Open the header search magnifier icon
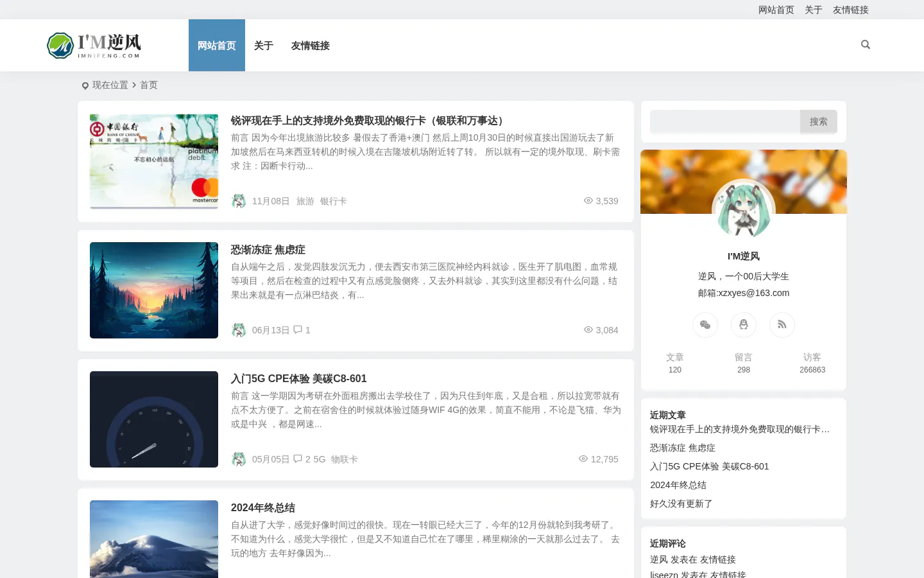924x578 pixels. point(866,44)
